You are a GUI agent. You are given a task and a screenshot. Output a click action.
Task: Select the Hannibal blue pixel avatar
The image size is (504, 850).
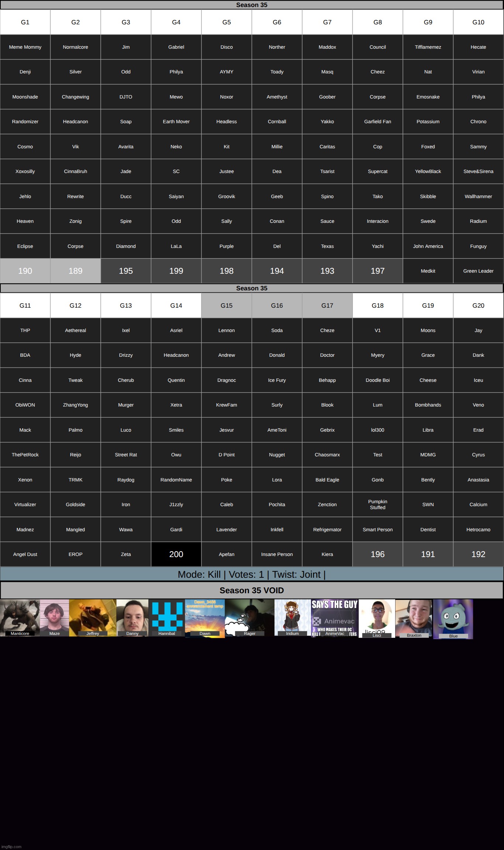(167, 617)
